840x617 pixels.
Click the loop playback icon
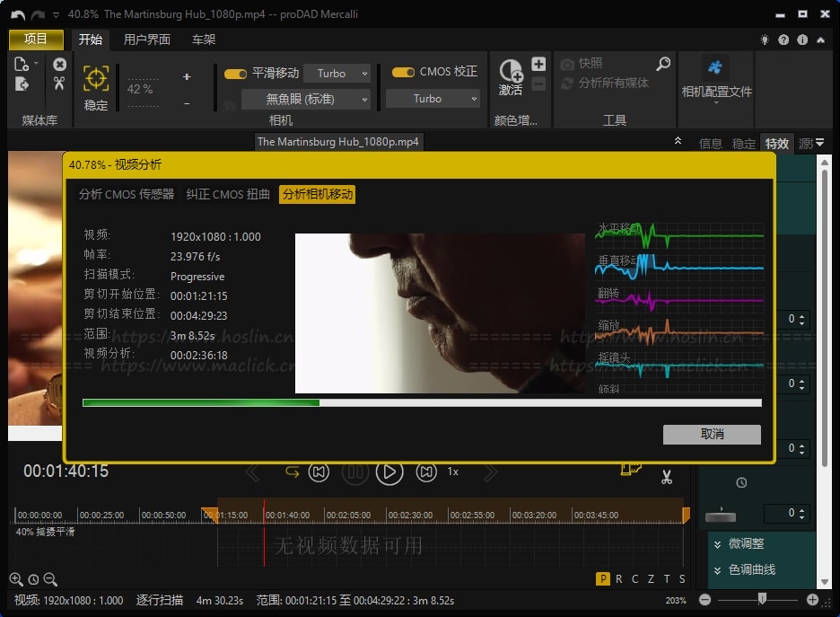[292, 472]
